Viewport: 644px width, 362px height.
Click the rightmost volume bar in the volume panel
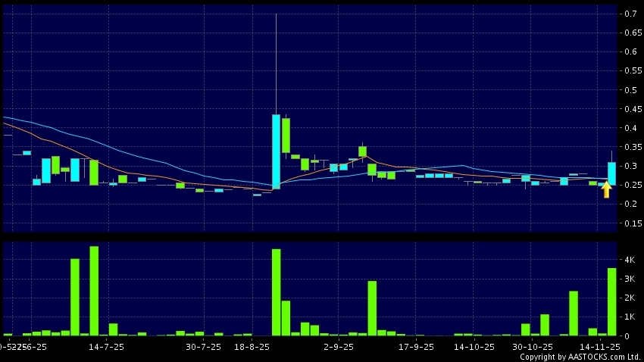[x=611, y=301]
